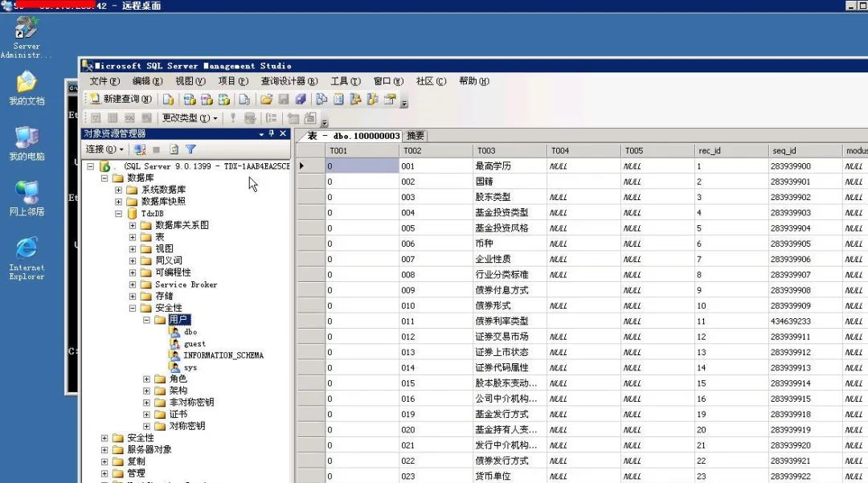
Task: Collapse the 数据库 tree node
Action: point(104,178)
